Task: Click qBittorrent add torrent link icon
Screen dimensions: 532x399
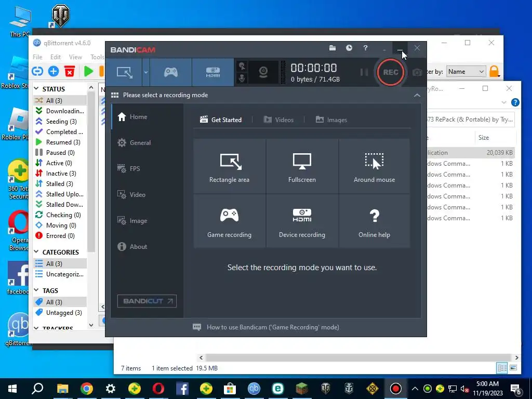Action: [37, 71]
